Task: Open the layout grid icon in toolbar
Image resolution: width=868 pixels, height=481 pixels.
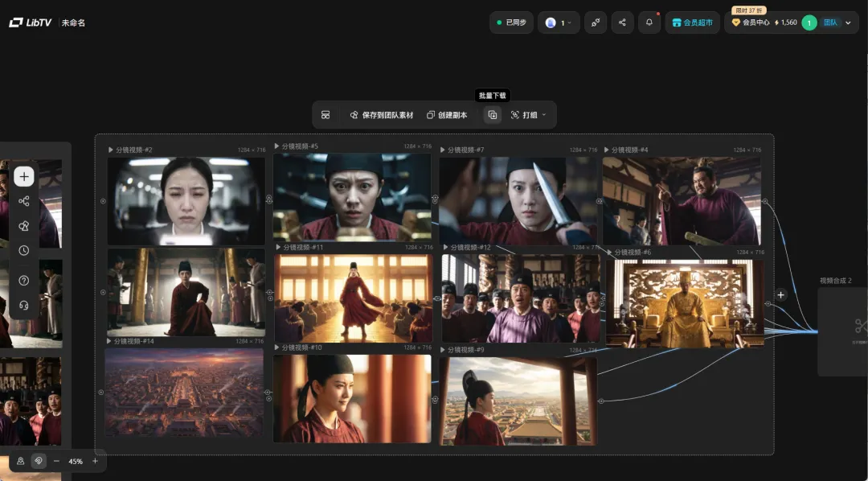Action: pos(325,115)
